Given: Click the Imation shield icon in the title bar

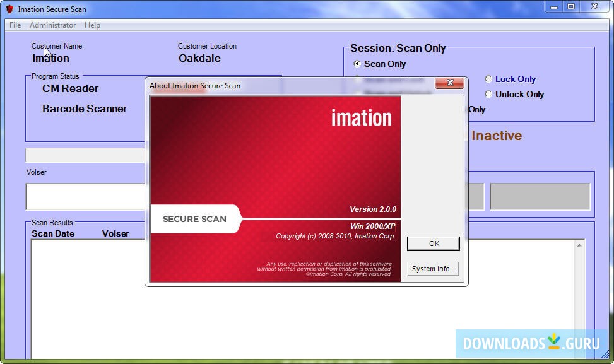Looking at the screenshot, I should (8, 9).
